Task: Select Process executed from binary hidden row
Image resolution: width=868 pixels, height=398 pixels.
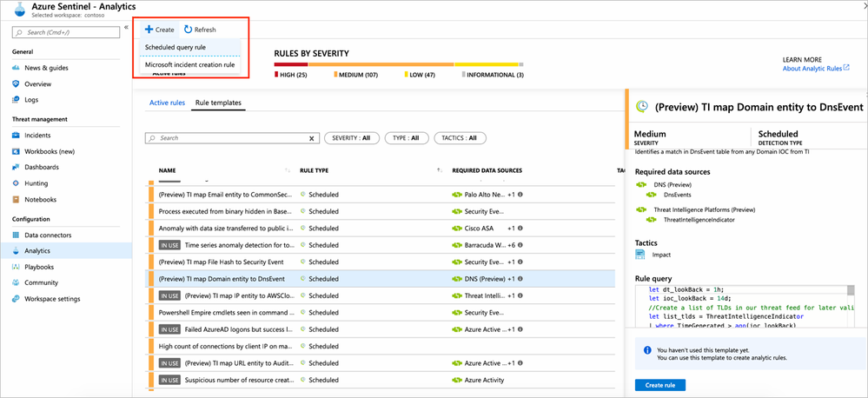Action: point(380,211)
